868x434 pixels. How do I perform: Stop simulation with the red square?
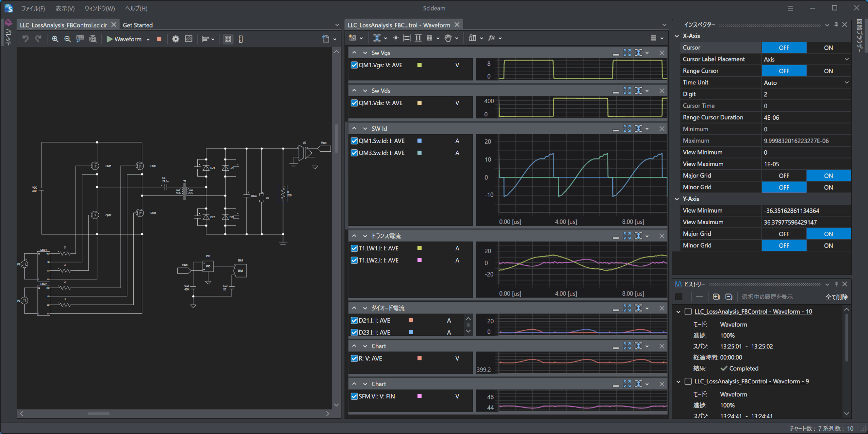(159, 39)
